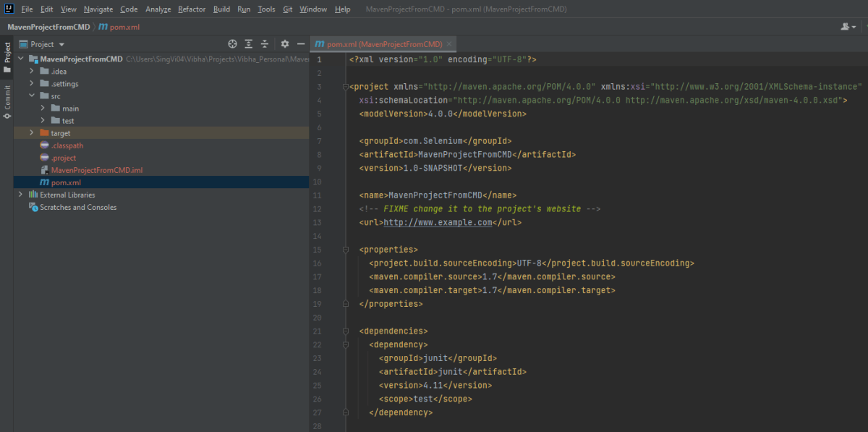Open the Refactor menu
The image size is (868, 432).
click(x=192, y=9)
